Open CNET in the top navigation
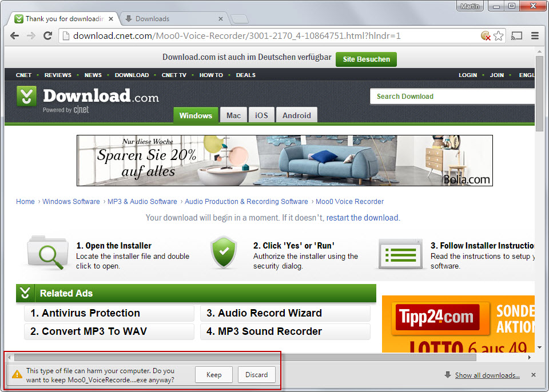Image resolution: width=549 pixels, height=392 pixels. (x=23, y=75)
